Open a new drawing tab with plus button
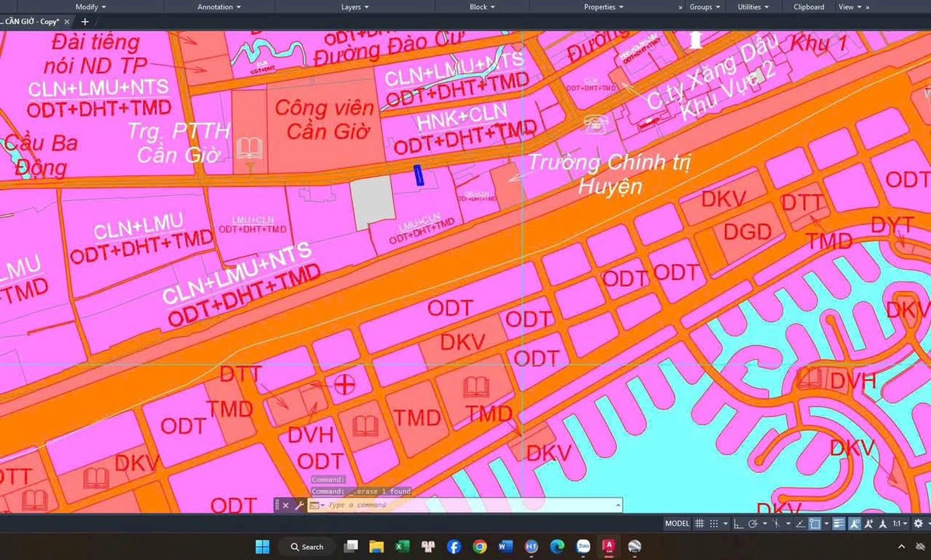The width and height of the screenshot is (931, 560). click(x=85, y=22)
